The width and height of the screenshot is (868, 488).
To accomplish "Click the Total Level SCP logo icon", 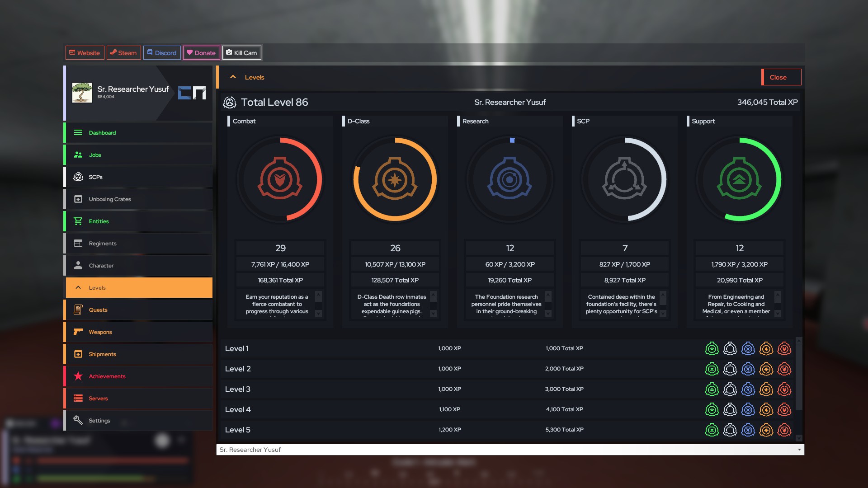I will pos(230,103).
